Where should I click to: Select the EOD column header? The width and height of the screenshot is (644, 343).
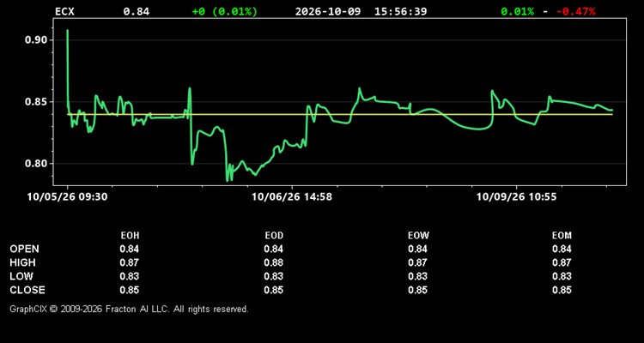(x=274, y=236)
